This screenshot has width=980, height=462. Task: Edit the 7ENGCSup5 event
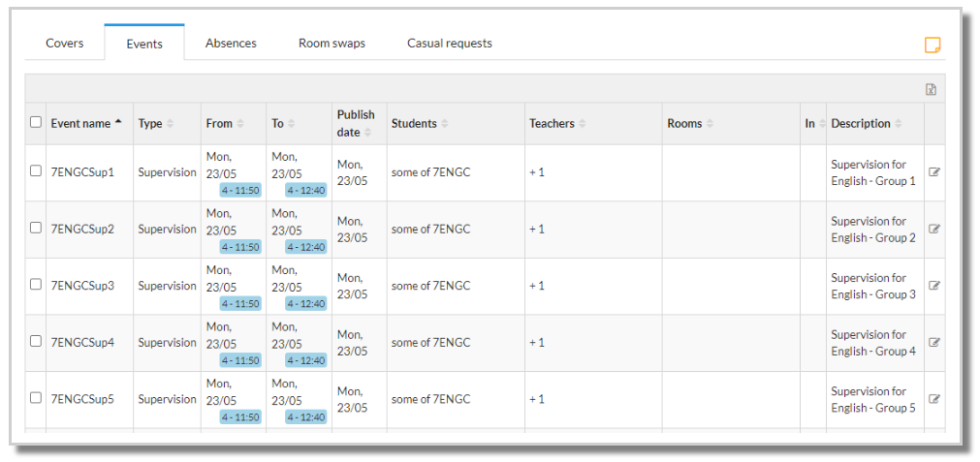(934, 399)
